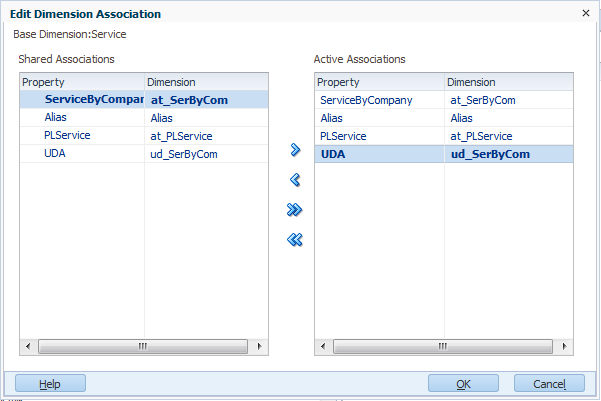601x401 pixels.
Task: Move all associations to Active list
Action: point(294,210)
